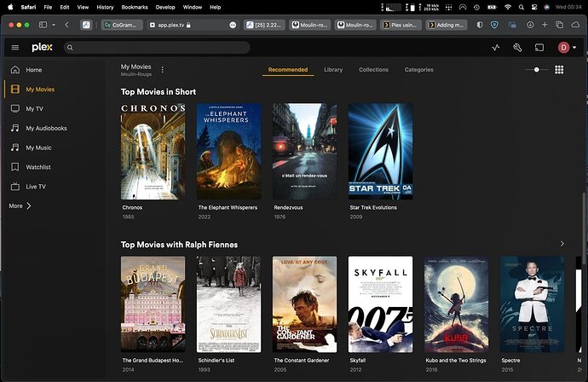The width and height of the screenshot is (588, 382).
Task: Go to Home in sidebar
Action: point(34,70)
